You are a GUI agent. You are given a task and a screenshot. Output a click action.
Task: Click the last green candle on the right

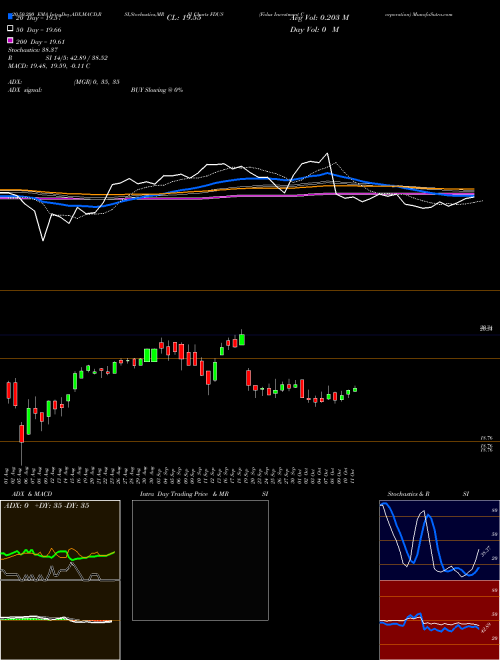pos(355,389)
